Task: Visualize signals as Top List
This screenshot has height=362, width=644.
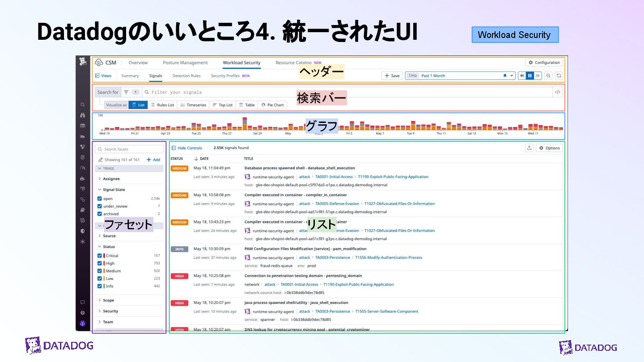Action: (x=222, y=105)
